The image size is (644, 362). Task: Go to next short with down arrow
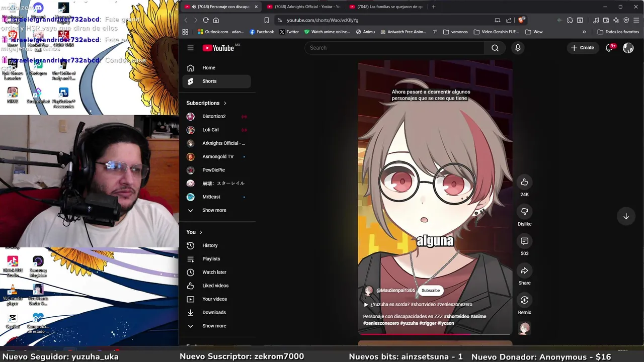pyautogui.click(x=626, y=216)
